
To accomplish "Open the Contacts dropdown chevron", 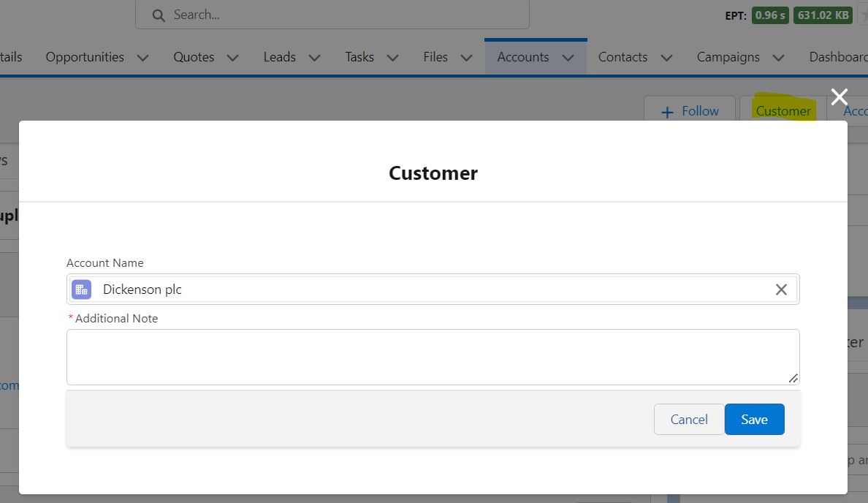I will coord(666,56).
